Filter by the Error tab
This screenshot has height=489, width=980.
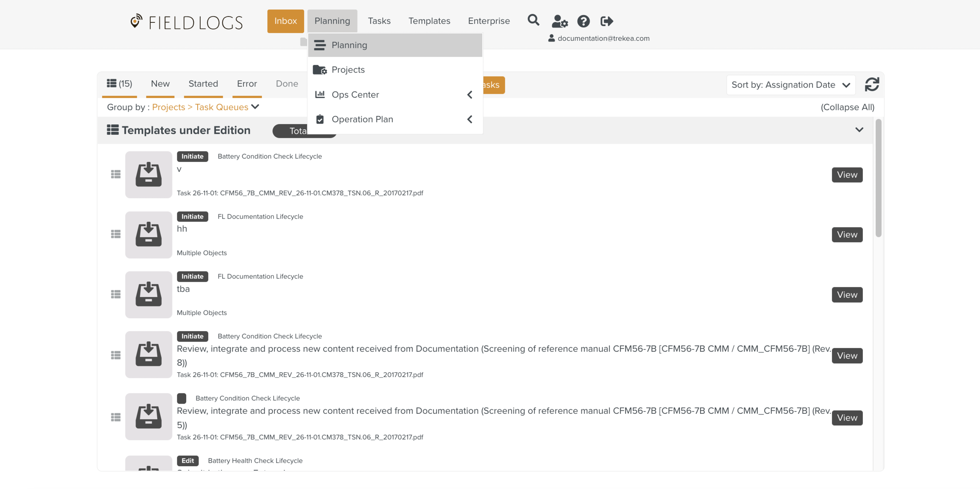coord(247,84)
